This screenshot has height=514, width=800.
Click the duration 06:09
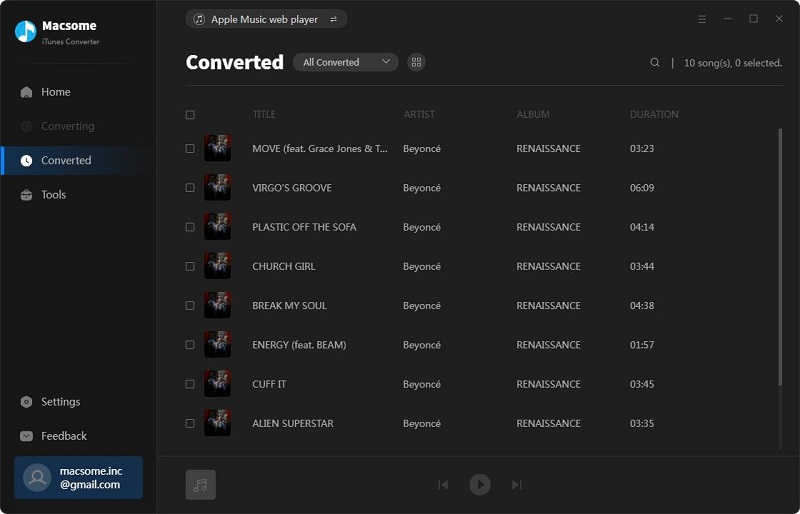[x=642, y=188]
